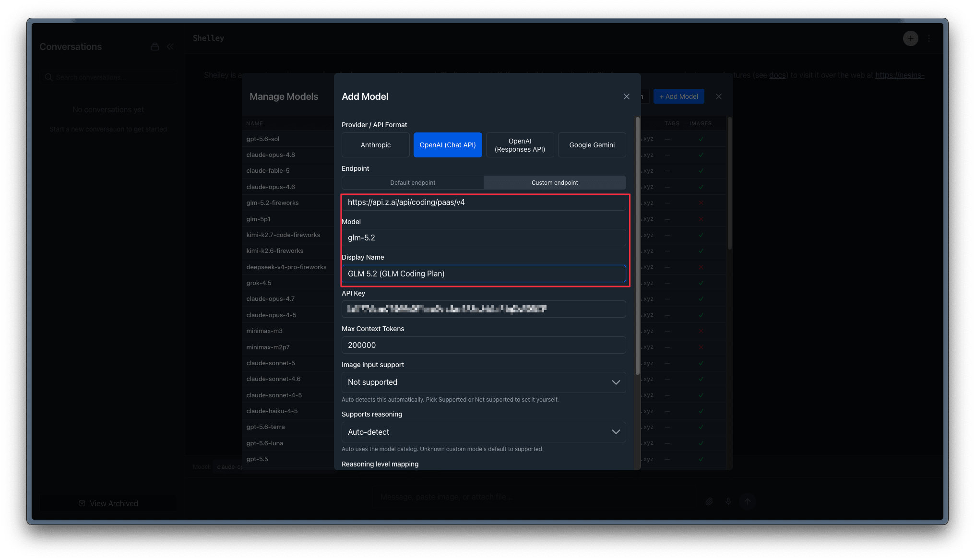
Task: Send message with the up-arrow icon
Action: 748,501
